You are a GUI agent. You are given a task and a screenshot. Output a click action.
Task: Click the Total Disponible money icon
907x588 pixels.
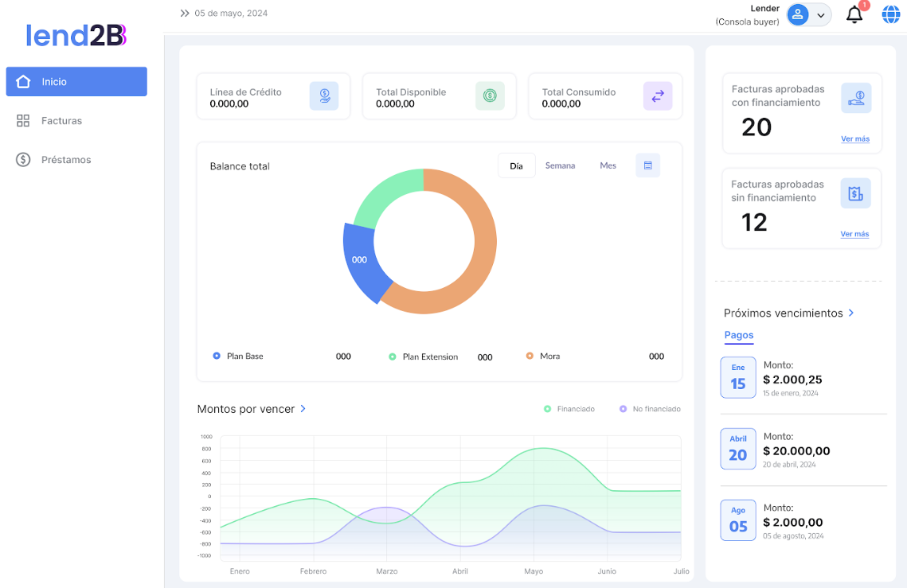coord(490,96)
